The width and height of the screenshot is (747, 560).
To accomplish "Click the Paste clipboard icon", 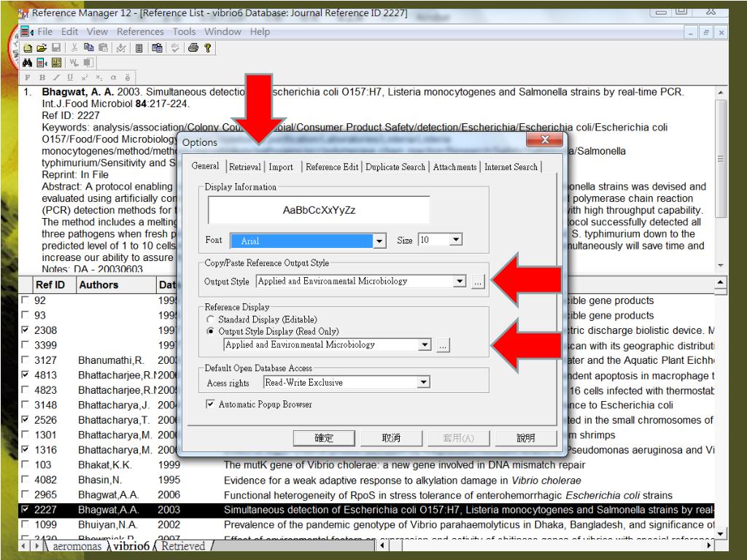I will coord(103,47).
